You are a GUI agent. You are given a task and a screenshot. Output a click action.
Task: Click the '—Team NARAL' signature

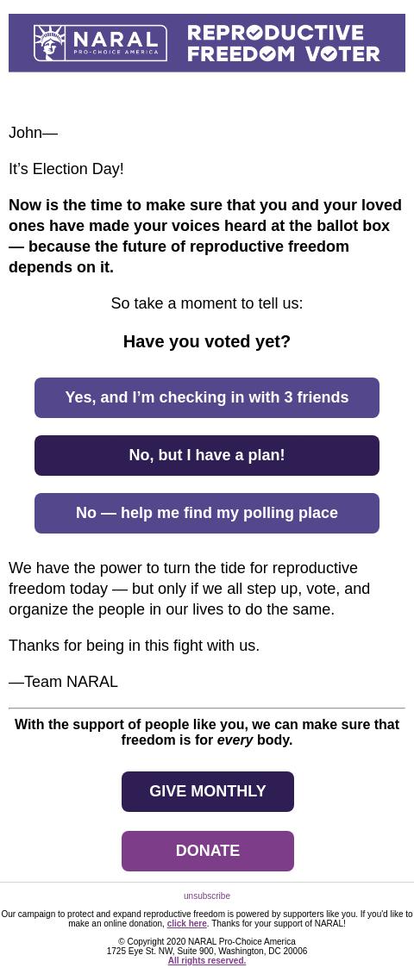click(63, 682)
